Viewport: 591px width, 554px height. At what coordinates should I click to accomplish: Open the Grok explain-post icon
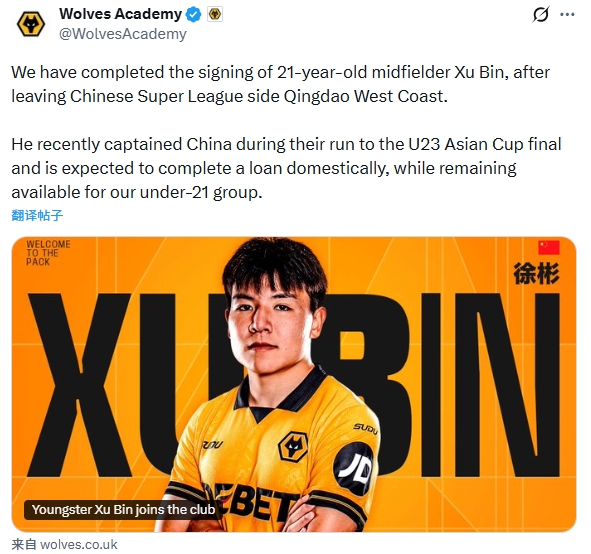click(541, 15)
